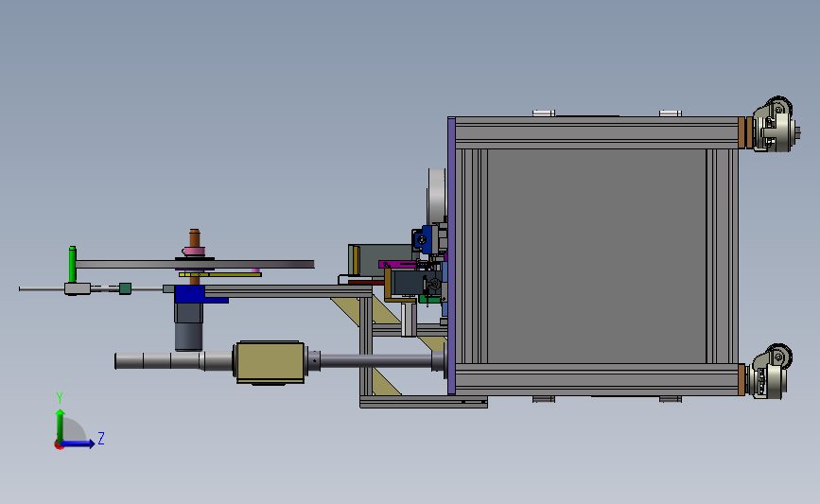Click the green Y axis arrow of the triad
The width and height of the screenshot is (820, 504).
pyautogui.click(x=61, y=426)
